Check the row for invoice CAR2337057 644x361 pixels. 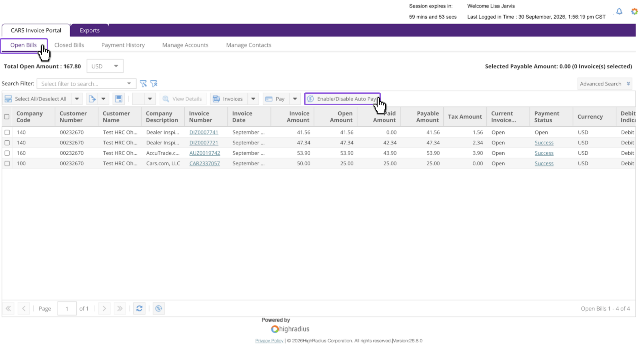click(x=7, y=163)
